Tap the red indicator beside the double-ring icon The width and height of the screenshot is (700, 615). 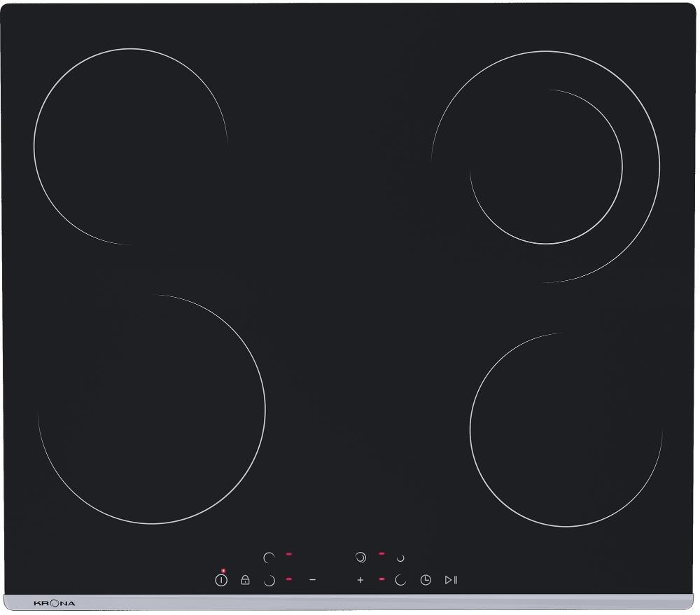click(x=381, y=554)
